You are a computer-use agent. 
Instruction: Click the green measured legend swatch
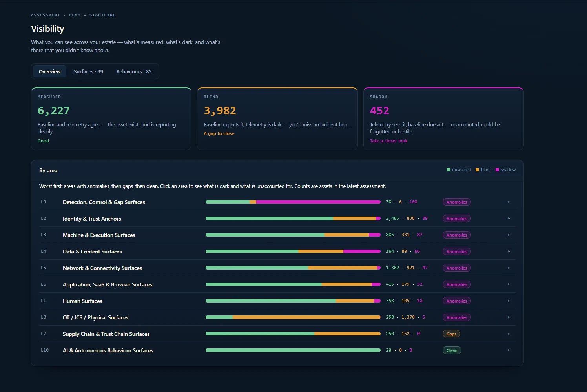(x=448, y=170)
